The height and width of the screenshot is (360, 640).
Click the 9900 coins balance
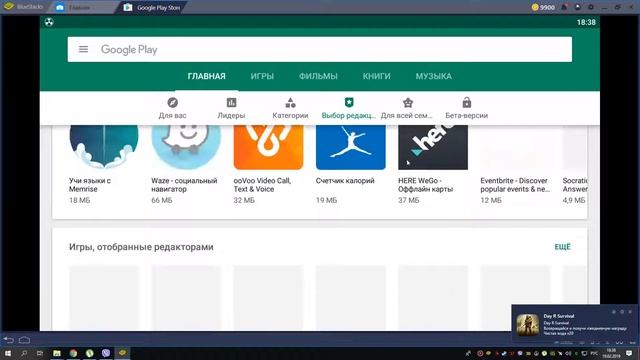pos(543,7)
